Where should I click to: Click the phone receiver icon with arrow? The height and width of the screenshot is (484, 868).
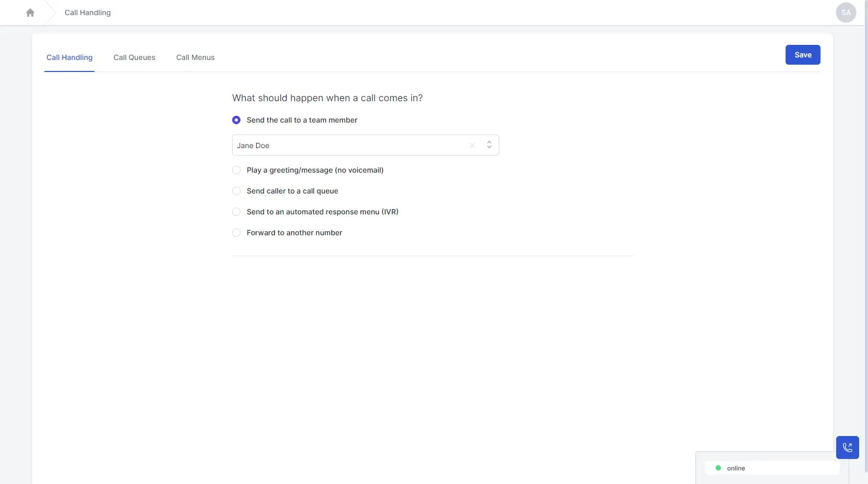pyautogui.click(x=848, y=447)
